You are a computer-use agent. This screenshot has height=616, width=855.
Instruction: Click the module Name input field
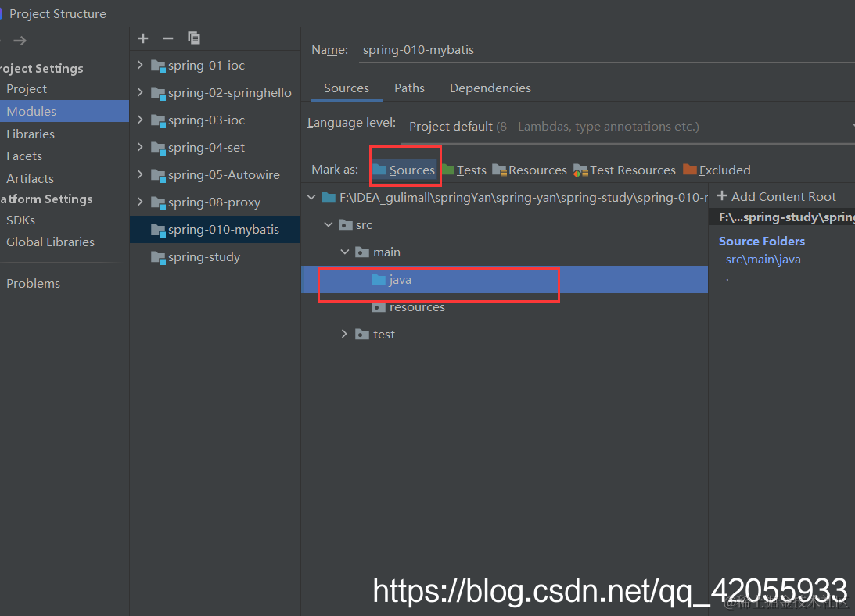606,50
